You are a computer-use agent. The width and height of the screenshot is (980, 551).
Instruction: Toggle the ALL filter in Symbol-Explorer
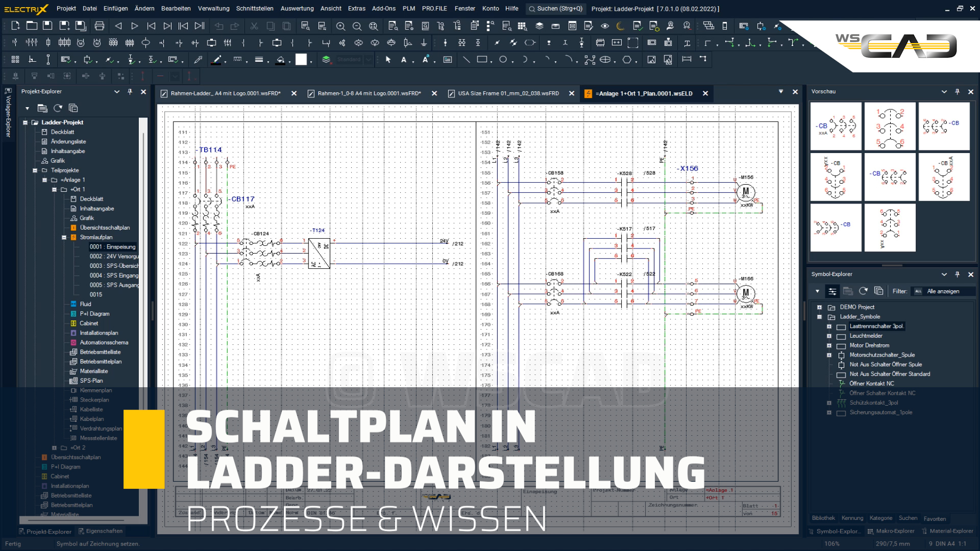(x=917, y=291)
